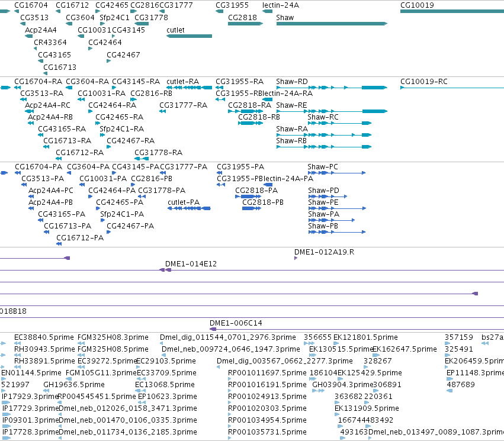
Task: Select the Dmel_dig_003567_0662_2277.3prime label
Action: (285, 361)
